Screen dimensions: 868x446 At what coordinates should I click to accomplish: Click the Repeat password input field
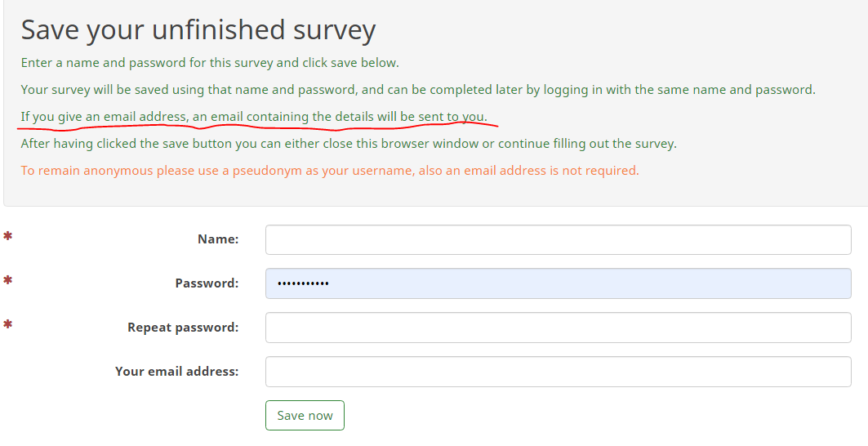tap(558, 328)
